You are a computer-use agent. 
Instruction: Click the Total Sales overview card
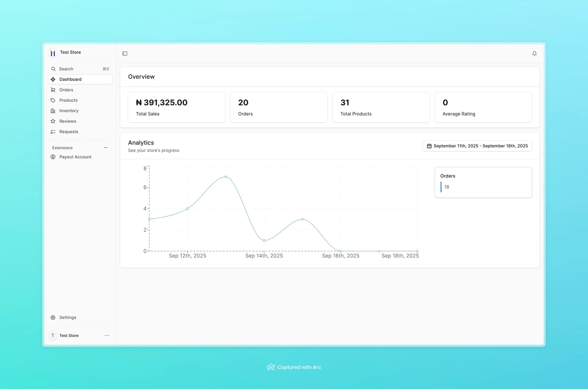[176, 107]
